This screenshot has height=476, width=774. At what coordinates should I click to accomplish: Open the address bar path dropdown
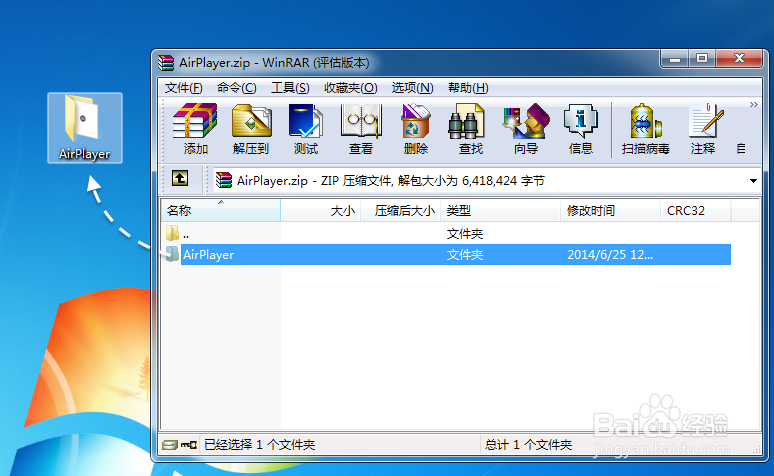(x=753, y=181)
